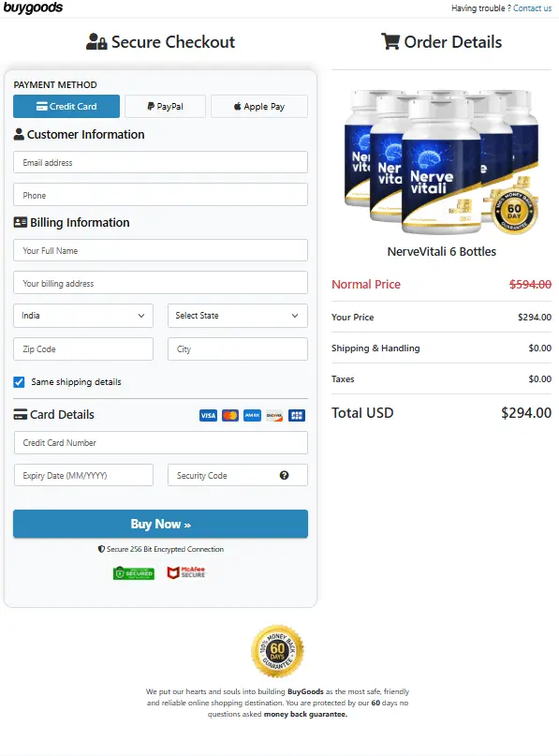Select the Credit Card payment tab

point(66,106)
